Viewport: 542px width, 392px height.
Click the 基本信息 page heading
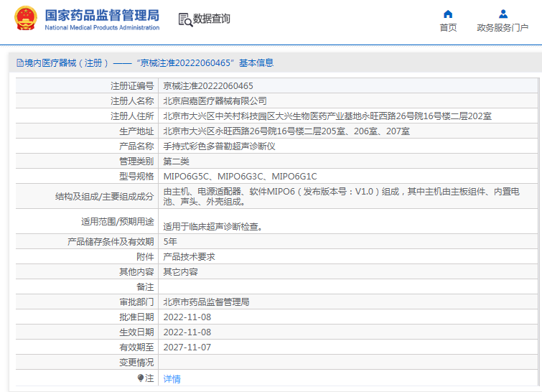[x=256, y=63]
